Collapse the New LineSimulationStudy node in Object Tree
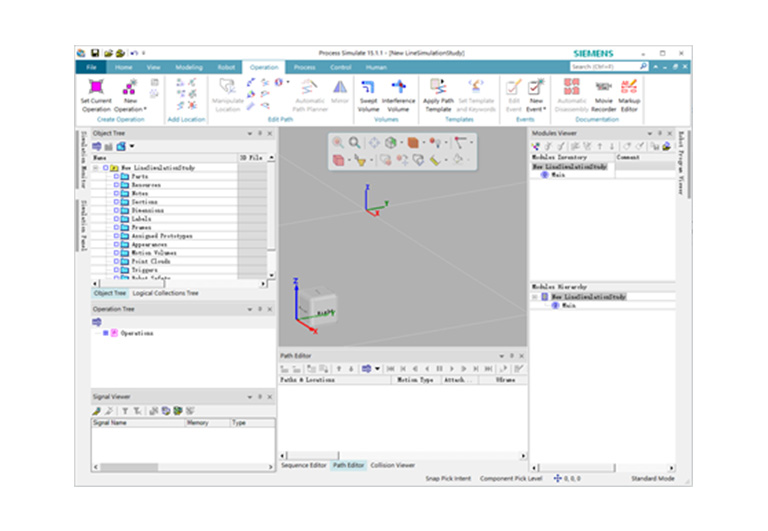The image size is (768, 531). click(96, 168)
